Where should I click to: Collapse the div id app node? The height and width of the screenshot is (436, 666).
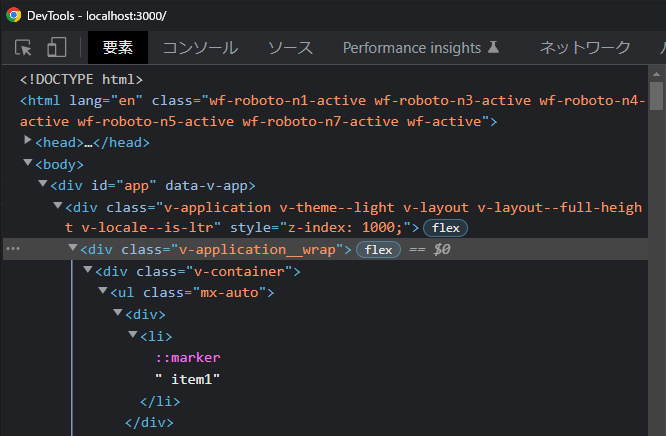tap(42, 184)
